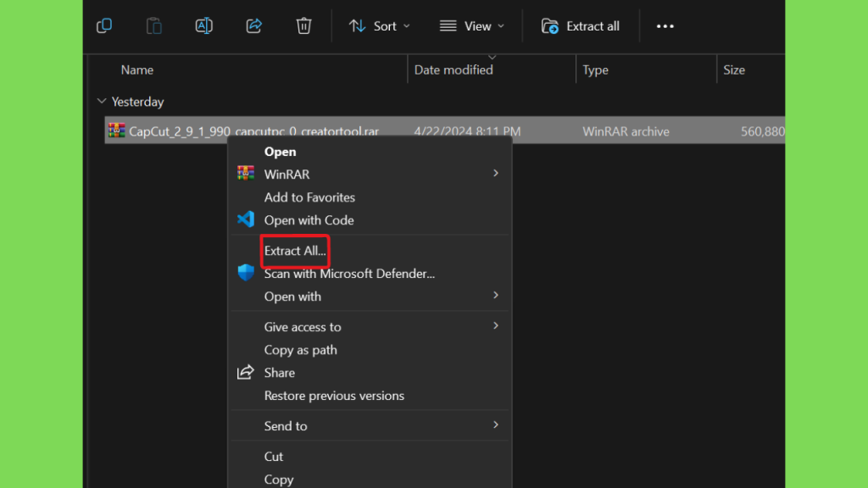Expand the WinRAR submenu arrow
Screen dimensions: 868x488
tap(495, 174)
